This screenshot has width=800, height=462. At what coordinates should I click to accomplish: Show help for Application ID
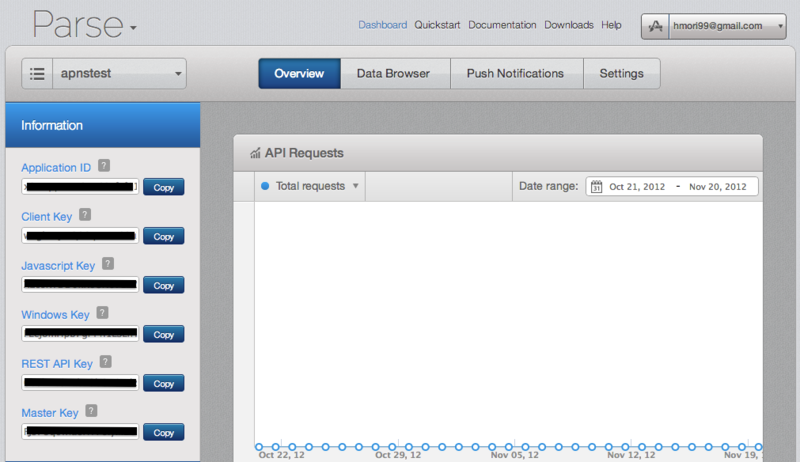[x=104, y=166]
